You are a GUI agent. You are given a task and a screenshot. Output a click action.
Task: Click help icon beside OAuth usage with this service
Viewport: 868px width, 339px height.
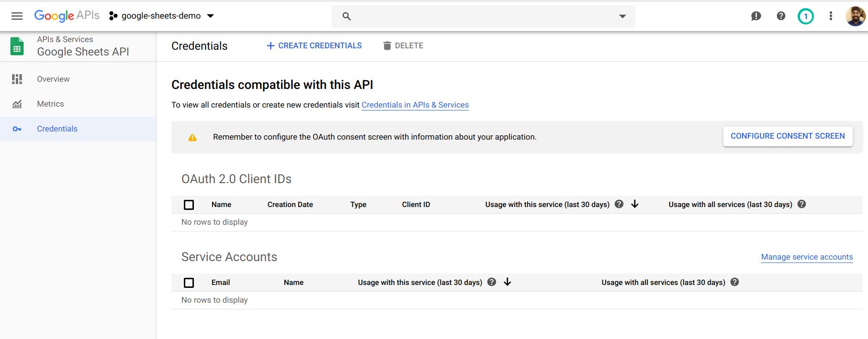(619, 204)
